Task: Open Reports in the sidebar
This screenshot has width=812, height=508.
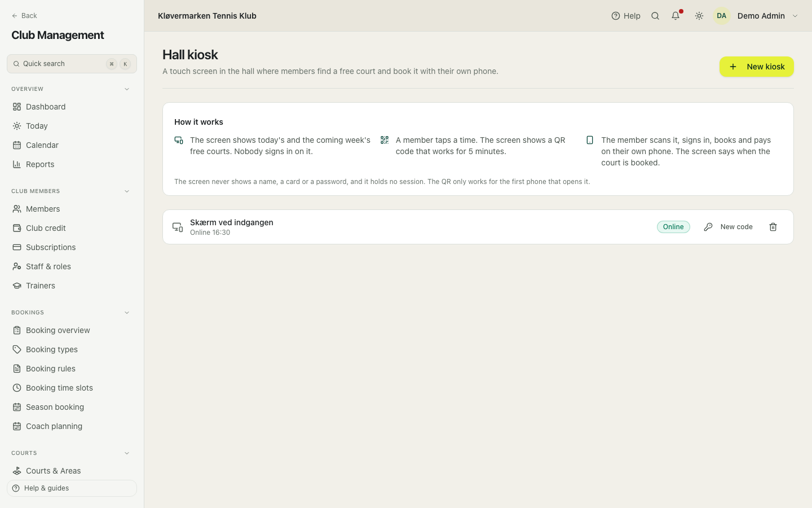Action: tap(72, 164)
